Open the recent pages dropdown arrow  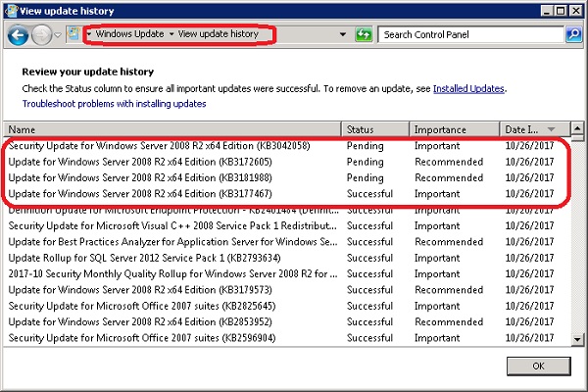pyautogui.click(x=57, y=34)
